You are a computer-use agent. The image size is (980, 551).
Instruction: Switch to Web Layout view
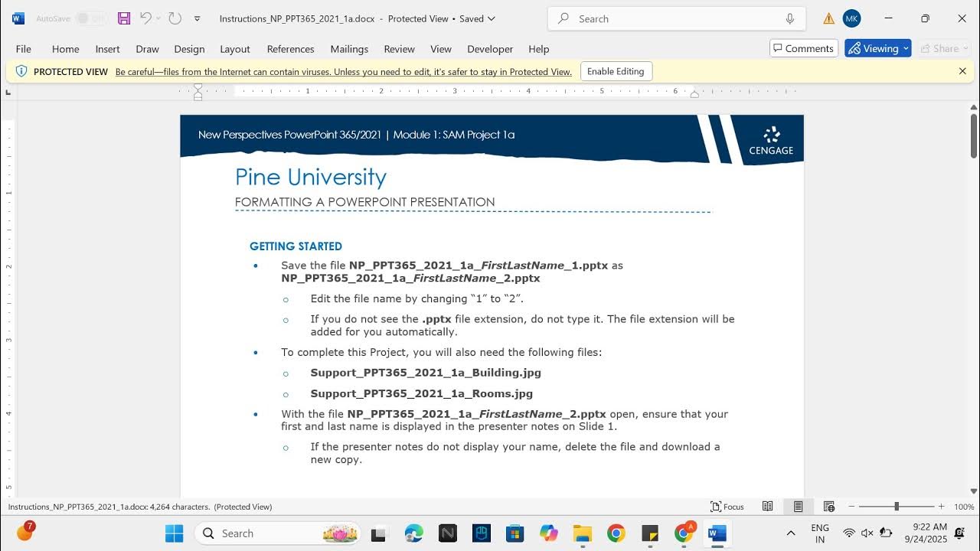[828, 507]
